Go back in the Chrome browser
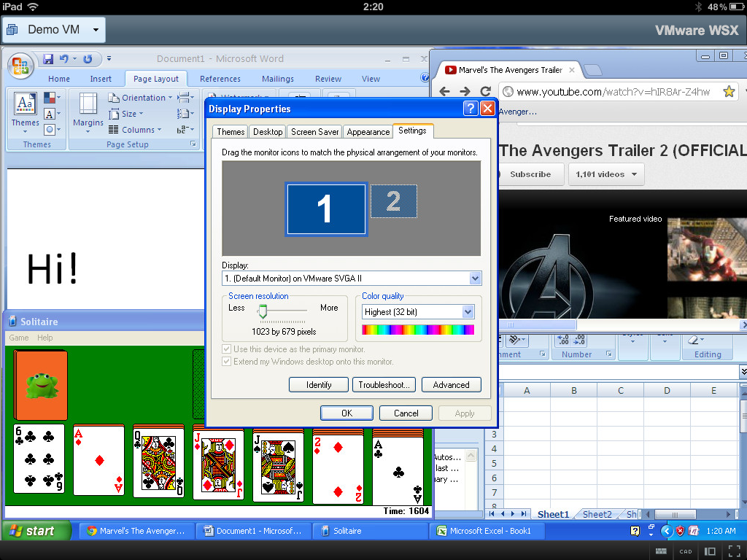 tap(444, 91)
